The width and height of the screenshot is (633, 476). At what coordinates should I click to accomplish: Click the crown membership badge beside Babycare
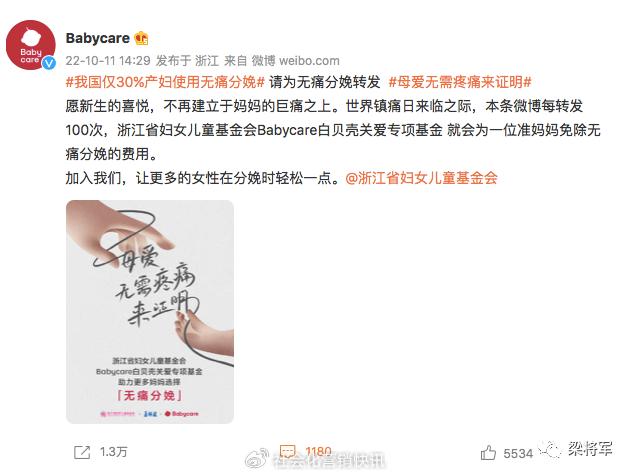[141, 38]
